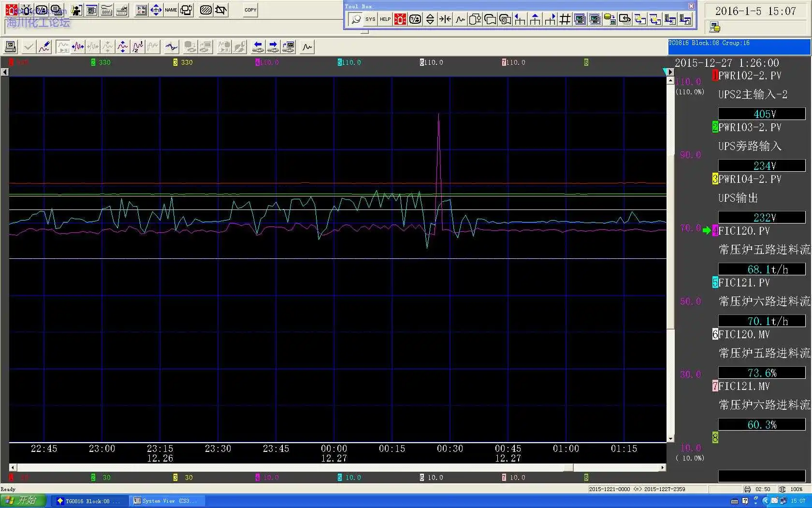Click the hierarchy up-arrow icon in the Tool Box

pos(535,19)
